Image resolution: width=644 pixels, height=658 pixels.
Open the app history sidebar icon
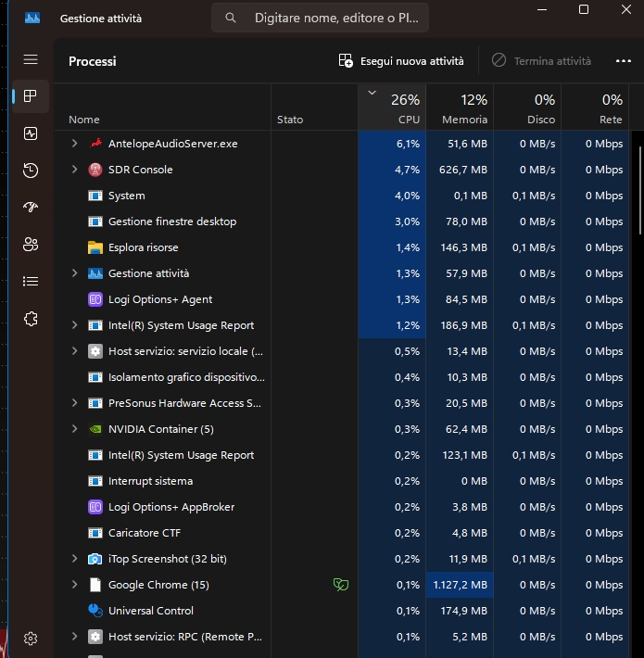tap(31, 171)
